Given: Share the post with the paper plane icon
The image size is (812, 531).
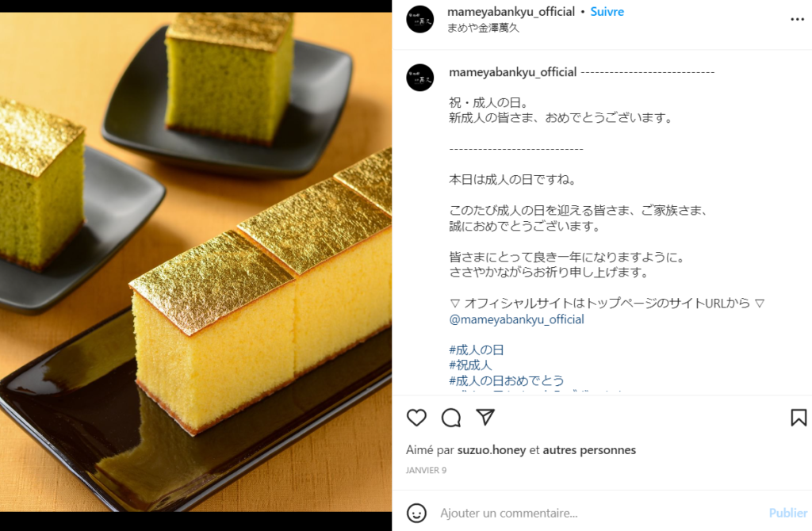Looking at the screenshot, I should [x=485, y=417].
